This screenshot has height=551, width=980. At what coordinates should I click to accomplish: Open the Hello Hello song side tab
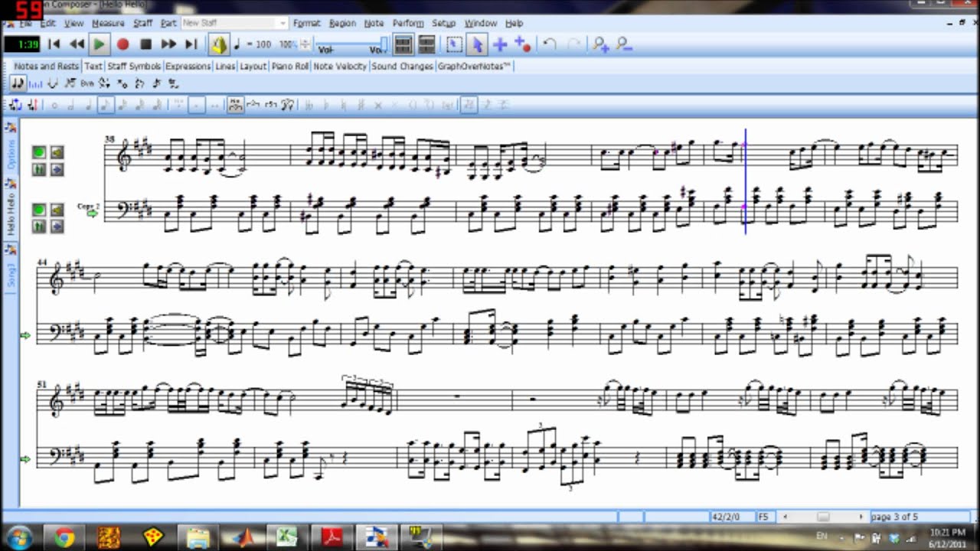tap(11, 210)
